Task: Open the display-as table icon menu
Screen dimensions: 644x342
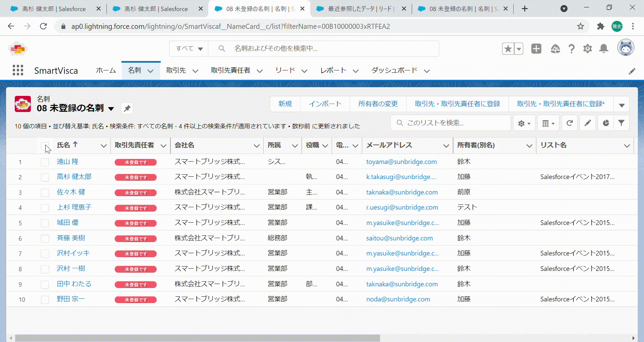Action: coord(548,123)
